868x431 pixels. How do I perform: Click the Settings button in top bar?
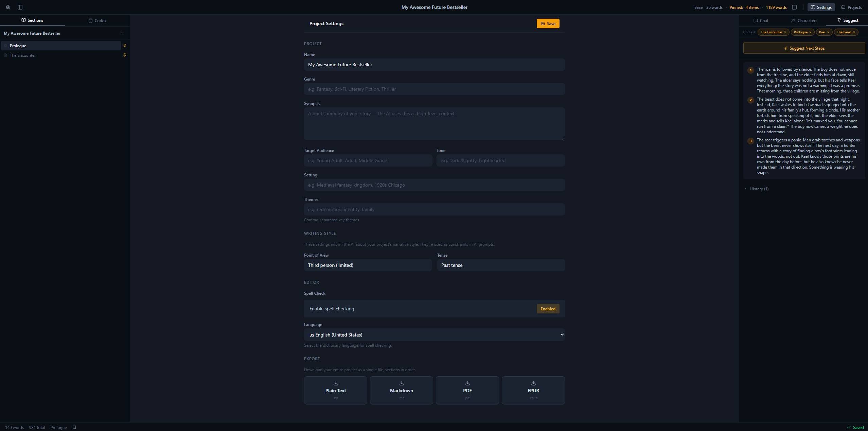pos(821,7)
